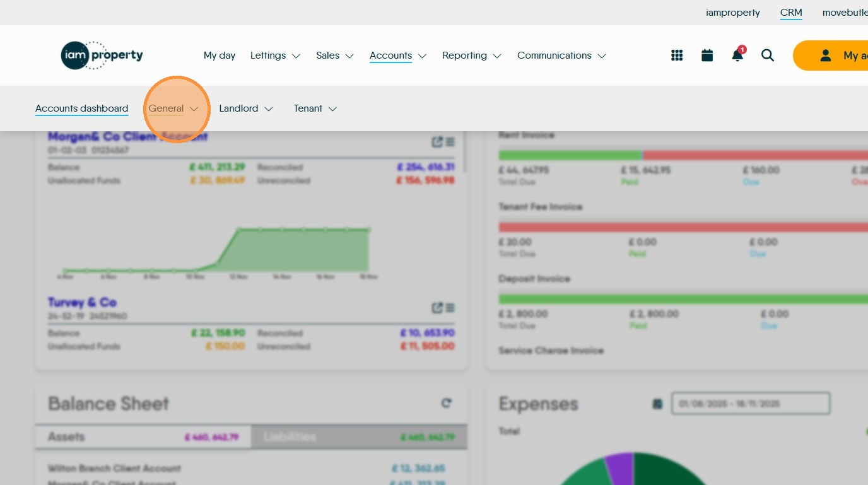Switch to the Assets tab
Viewport: 868px width, 485px height.
click(143, 436)
